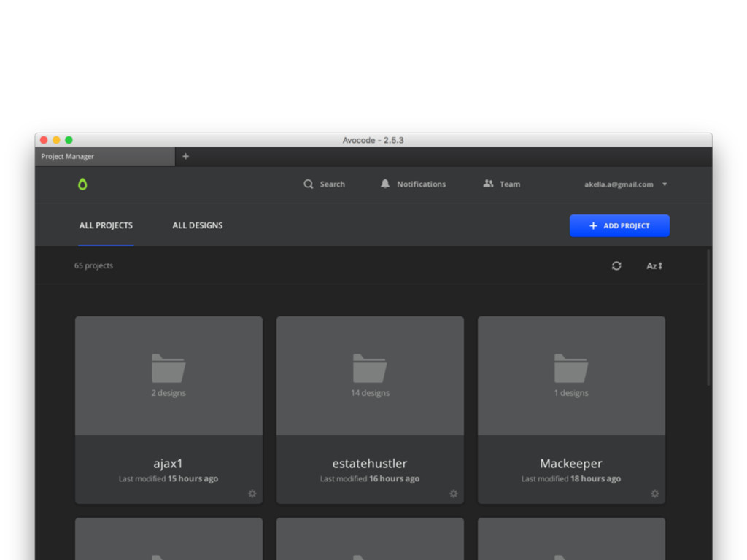747x560 pixels.
Task: Click the green Avocode logo icon
Action: [x=82, y=184]
